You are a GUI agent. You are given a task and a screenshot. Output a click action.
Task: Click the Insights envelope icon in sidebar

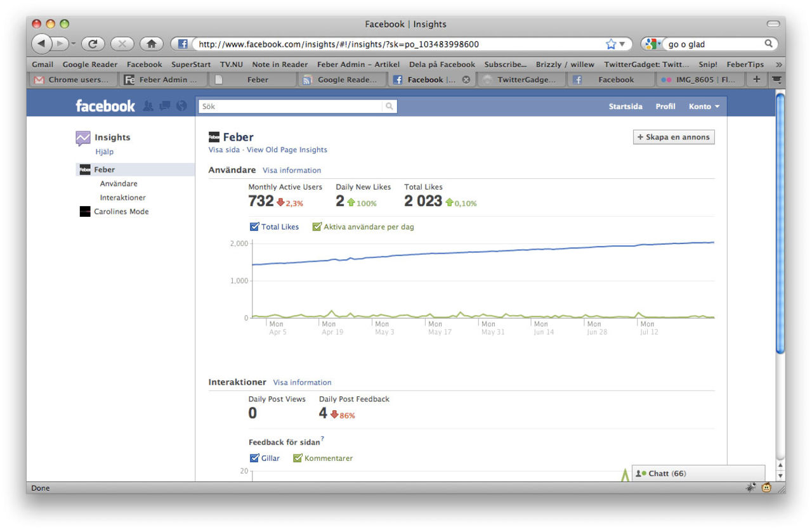[x=83, y=137]
